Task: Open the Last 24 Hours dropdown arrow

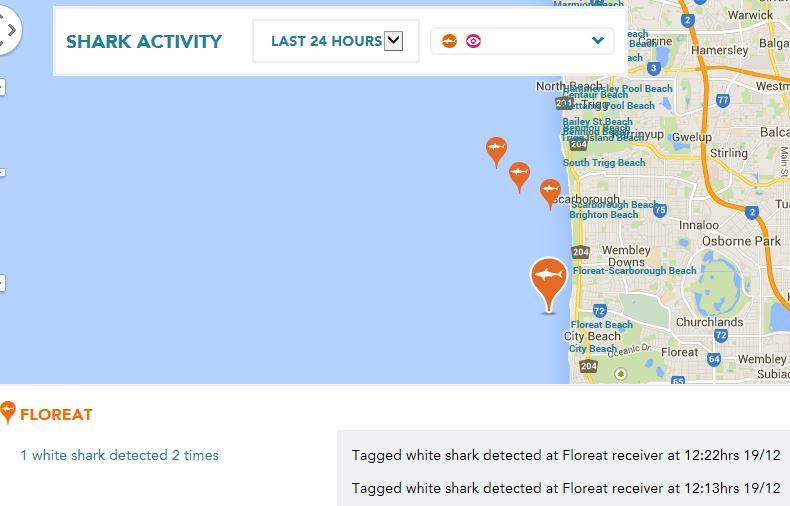Action: (393, 41)
